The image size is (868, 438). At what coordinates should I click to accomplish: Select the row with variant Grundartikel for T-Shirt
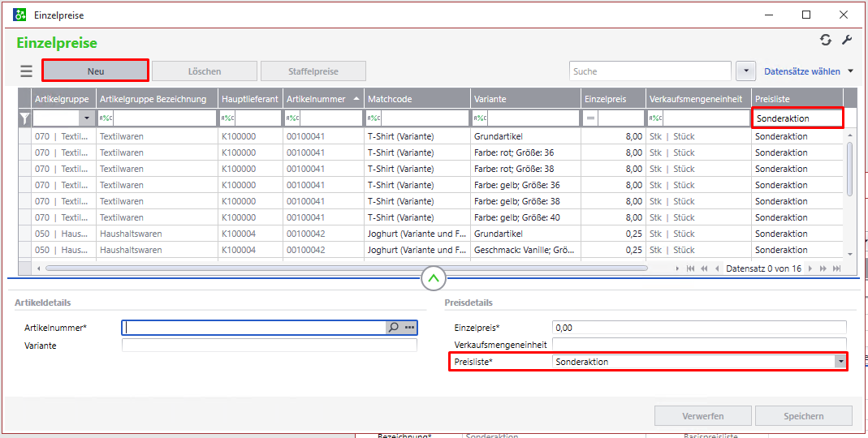[432, 136]
